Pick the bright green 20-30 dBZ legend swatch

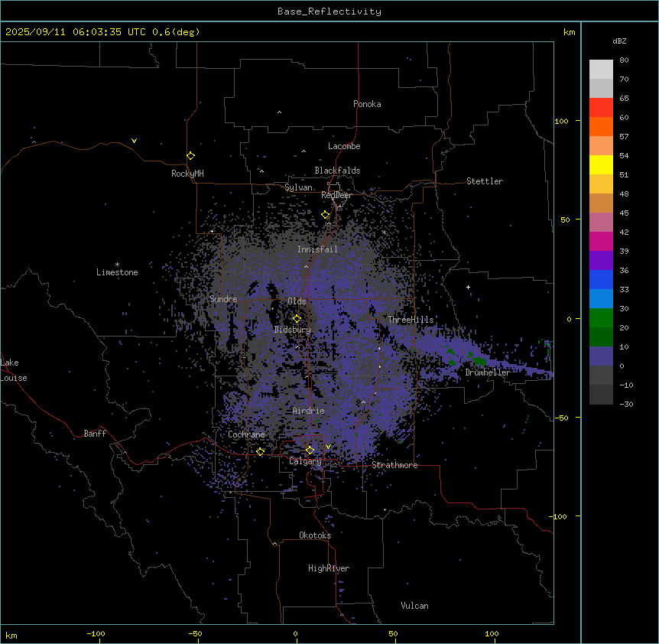pyautogui.click(x=601, y=318)
